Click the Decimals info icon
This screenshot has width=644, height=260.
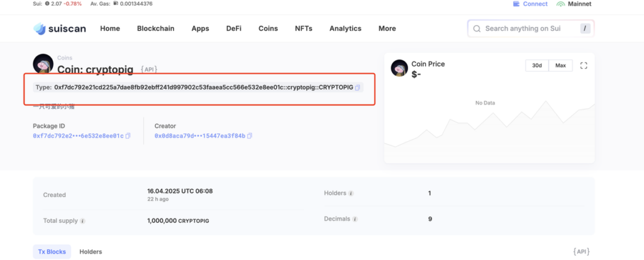point(355,219)
